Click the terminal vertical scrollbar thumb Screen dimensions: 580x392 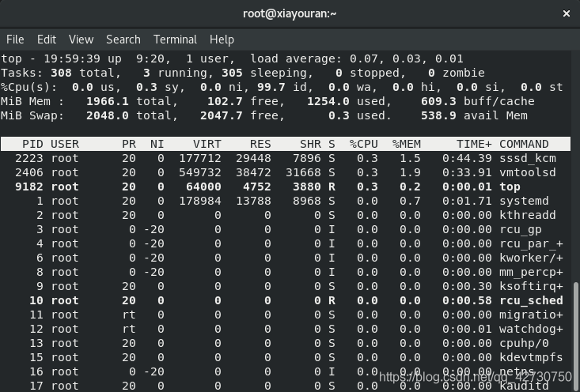point(575,336)
